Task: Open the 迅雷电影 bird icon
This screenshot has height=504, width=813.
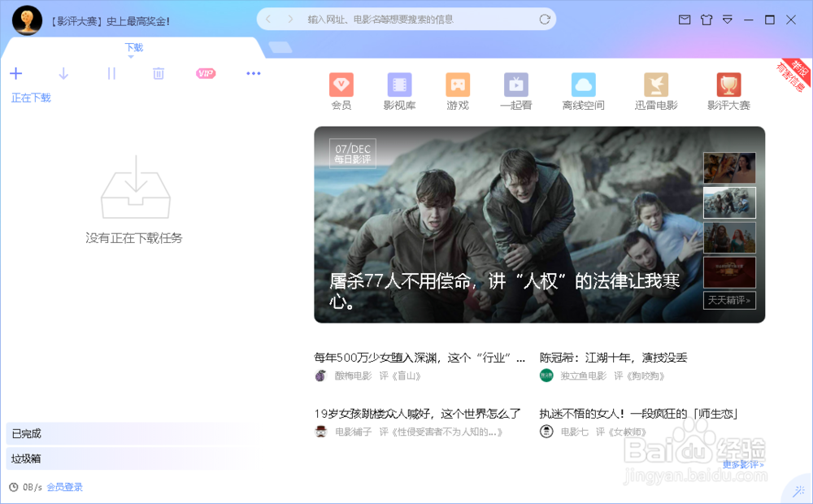Action: 656,85
